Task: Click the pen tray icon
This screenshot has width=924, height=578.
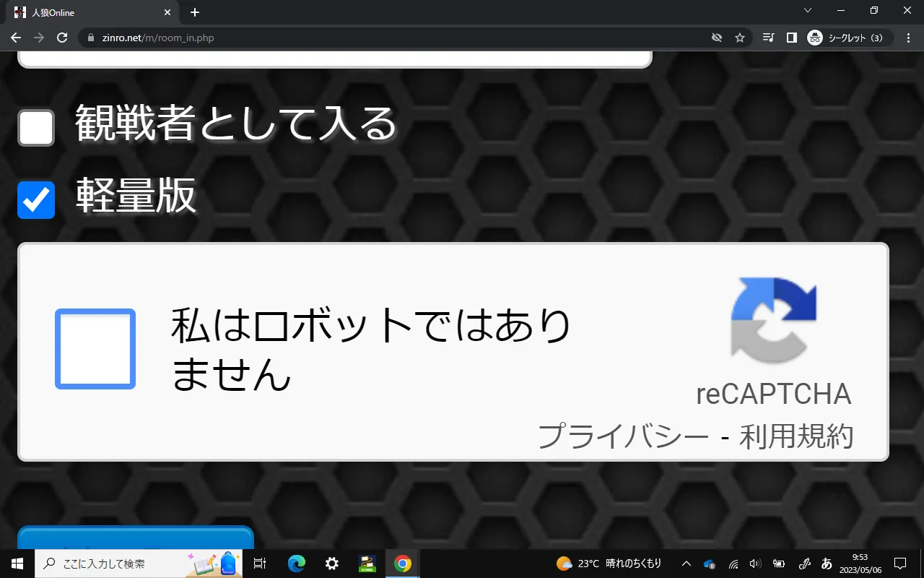Action: 805,564
